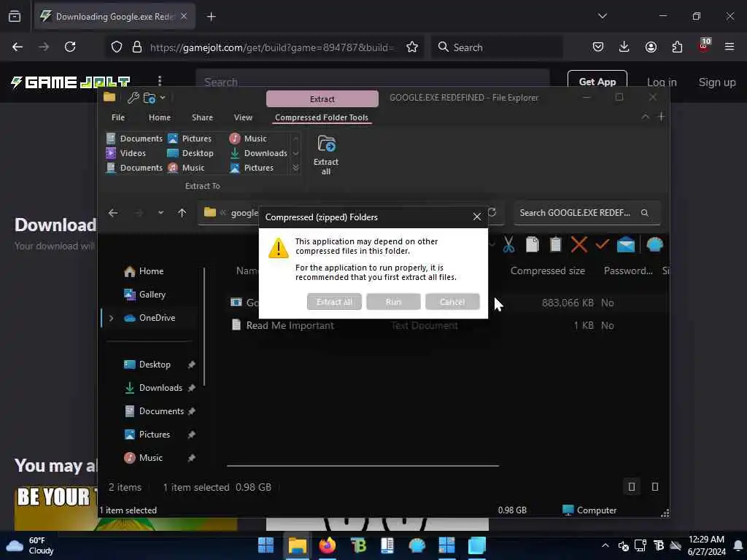Screen dimensions: 747x560
Task: Open the Windows Start button
Action: [x=266, y=545]
